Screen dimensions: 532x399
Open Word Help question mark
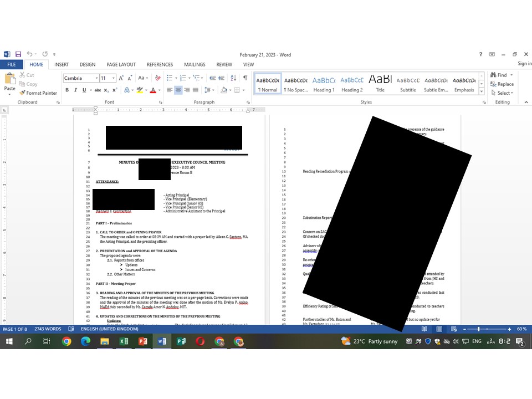point(480,54)
